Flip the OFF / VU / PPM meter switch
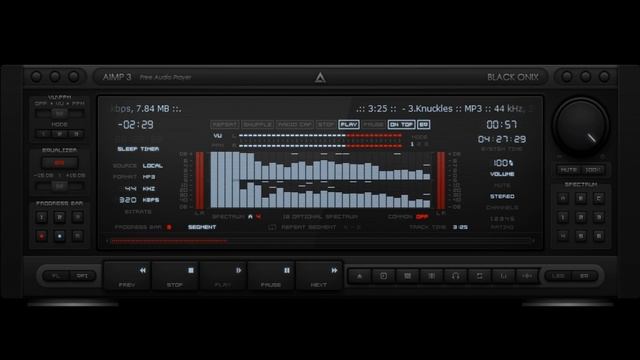The image size is (640, 360). 60,113
